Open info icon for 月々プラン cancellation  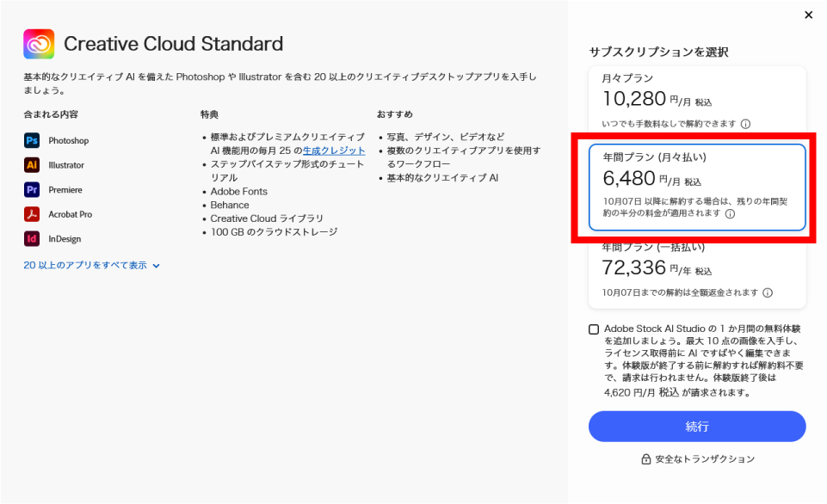pos(746,124)
